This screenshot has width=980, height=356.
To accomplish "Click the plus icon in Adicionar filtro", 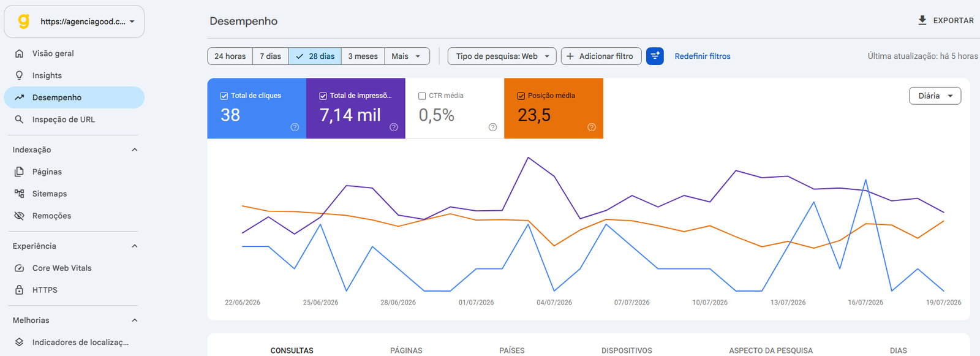I will pos(570,56).
